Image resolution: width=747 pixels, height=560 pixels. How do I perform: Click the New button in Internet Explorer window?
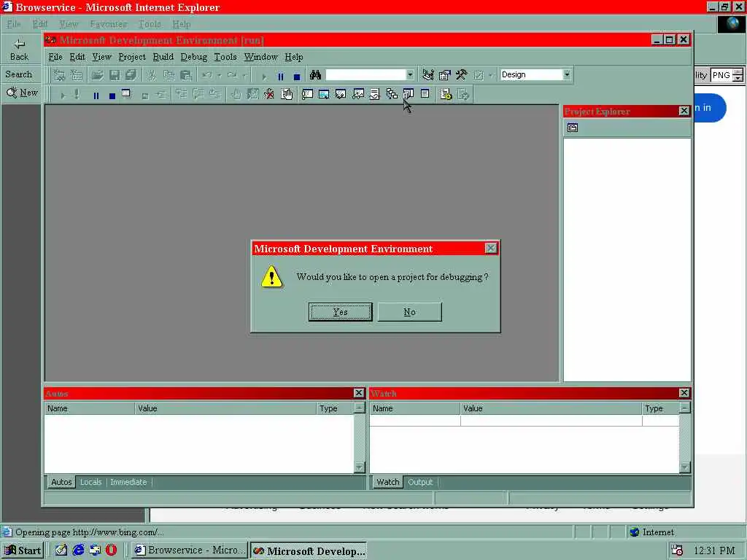tap(22, 93)
